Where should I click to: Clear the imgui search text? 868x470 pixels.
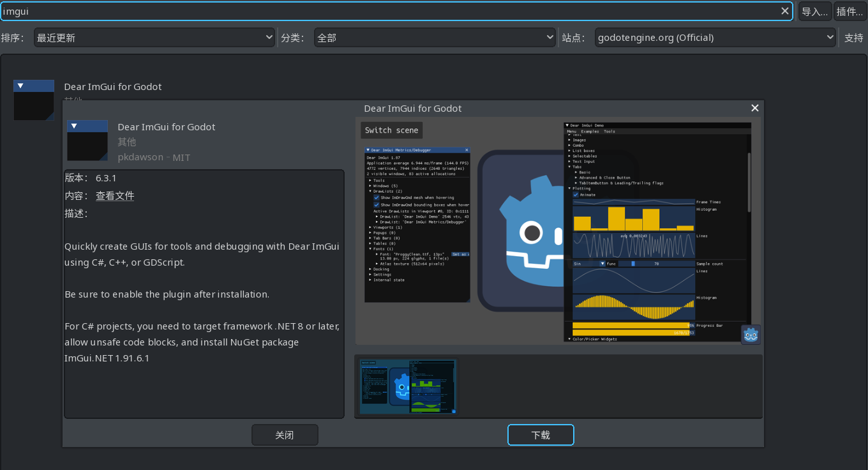click(785, 11)
